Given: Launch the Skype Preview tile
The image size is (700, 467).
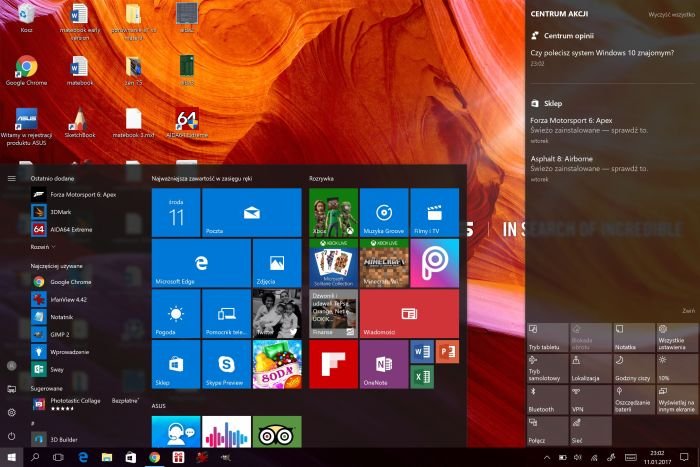Looking at the screenshot, I should tap(226, 364).
